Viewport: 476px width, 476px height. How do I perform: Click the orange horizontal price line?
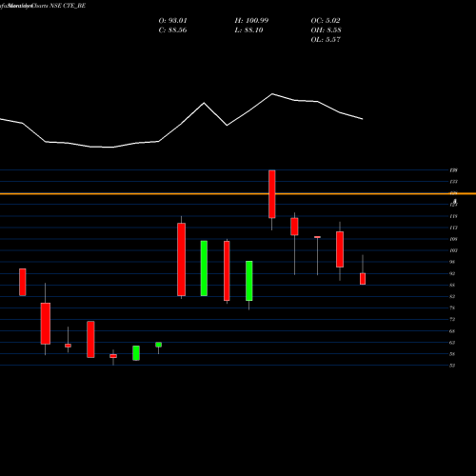pos(238,193)
